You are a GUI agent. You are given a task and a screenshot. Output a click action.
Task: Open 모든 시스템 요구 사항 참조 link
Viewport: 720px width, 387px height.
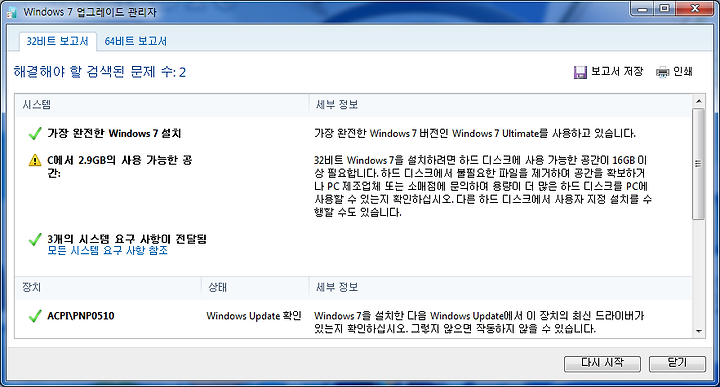pos(107,251)
